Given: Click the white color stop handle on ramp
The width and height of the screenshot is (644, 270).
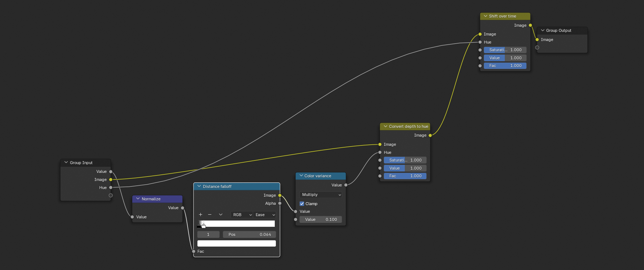Looking at the screenshot, I should tap(204, 226).
